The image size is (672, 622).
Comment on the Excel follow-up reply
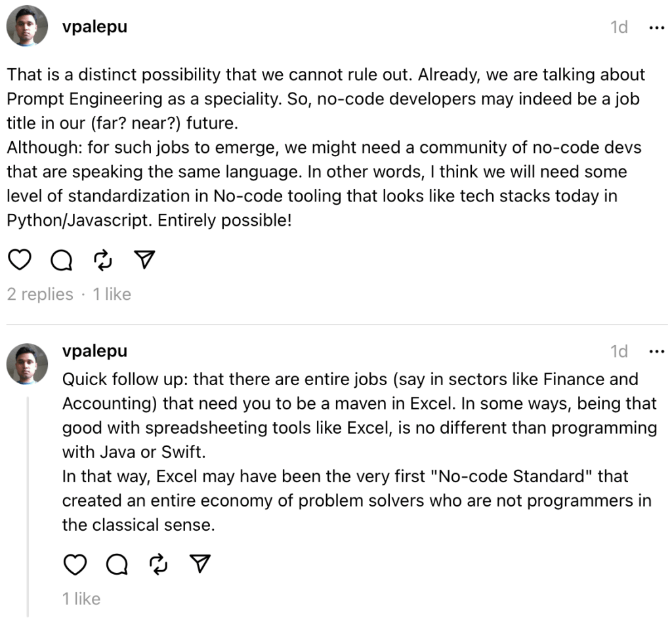click(117, 564)
